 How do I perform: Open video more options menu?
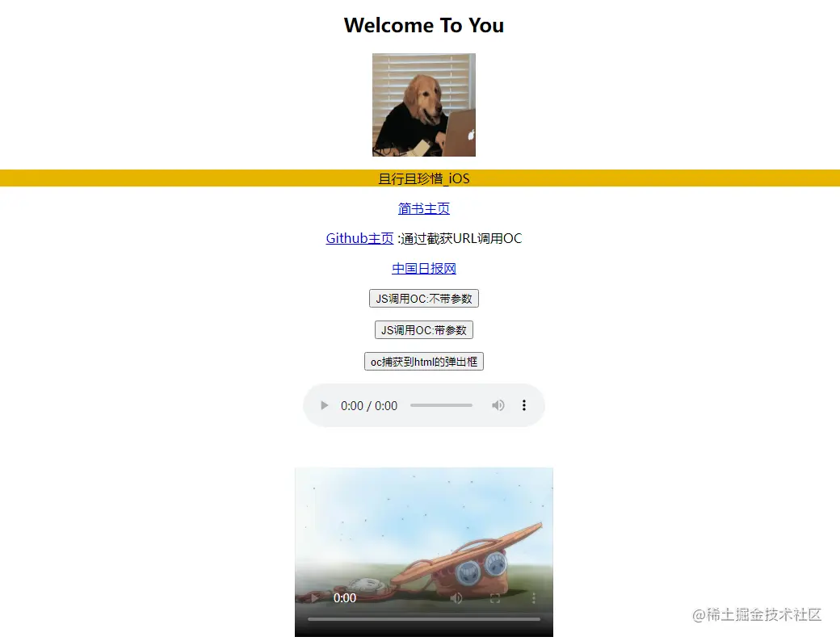point(534,598)
